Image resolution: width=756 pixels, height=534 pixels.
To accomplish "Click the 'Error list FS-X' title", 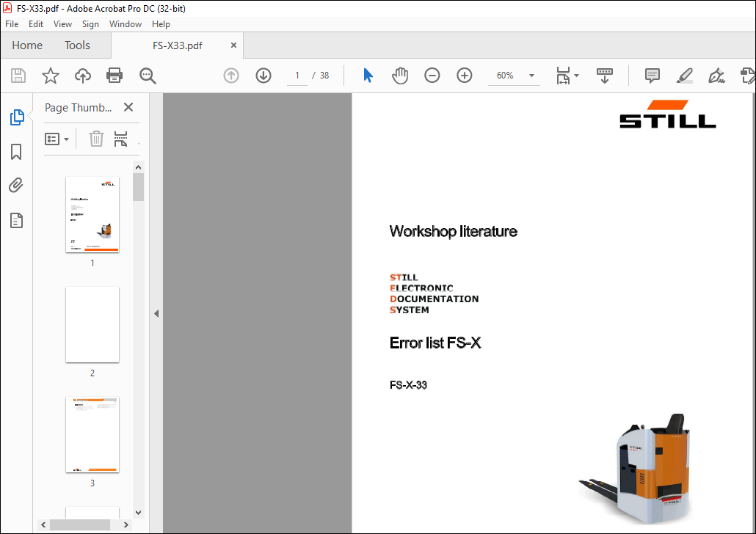I will (x=435, y=343).
